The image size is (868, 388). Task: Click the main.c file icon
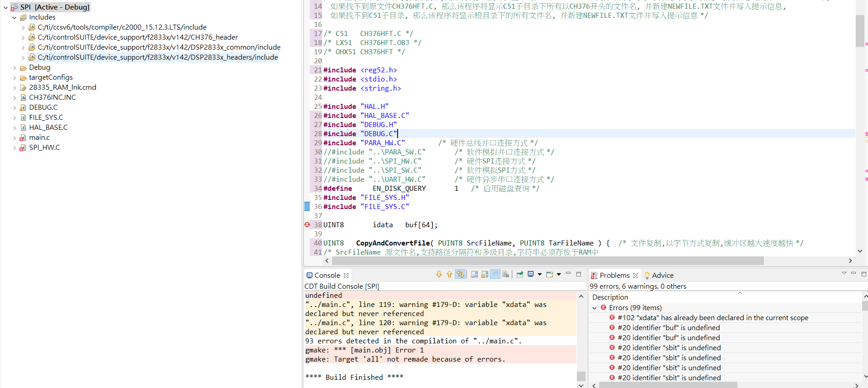(23, 138)
